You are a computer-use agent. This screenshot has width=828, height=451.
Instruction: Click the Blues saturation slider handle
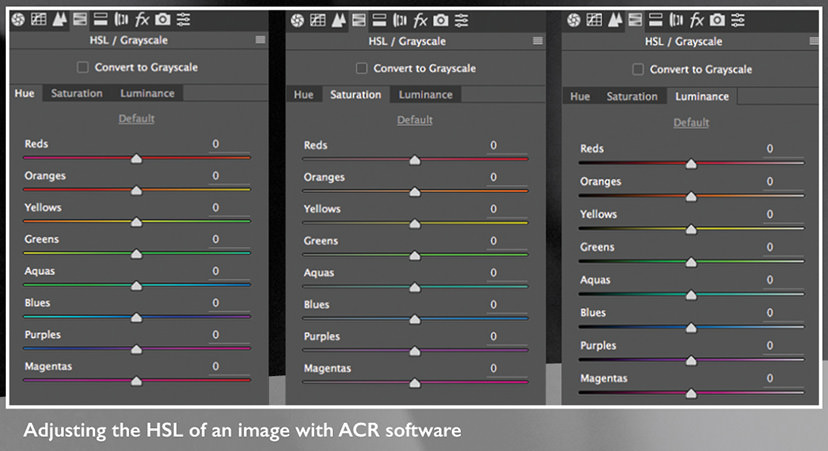(x=415, y=320)
